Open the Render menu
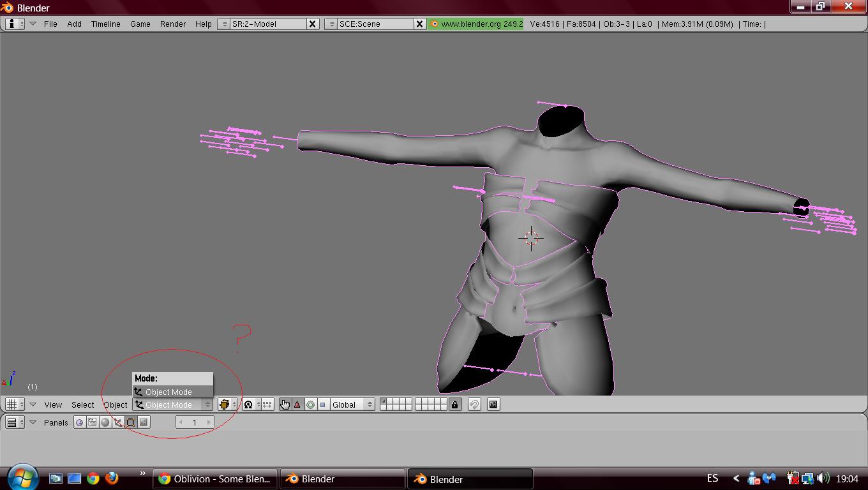 (x=172, y=24)
